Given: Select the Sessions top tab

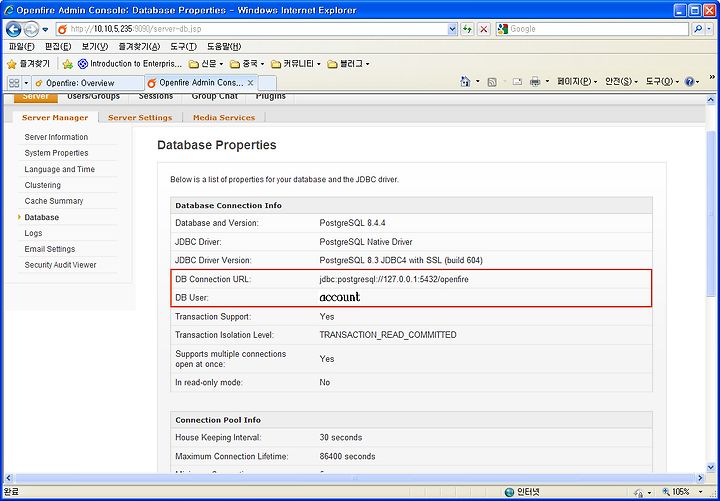Looking at the screenshot, I should coord(156,96).
